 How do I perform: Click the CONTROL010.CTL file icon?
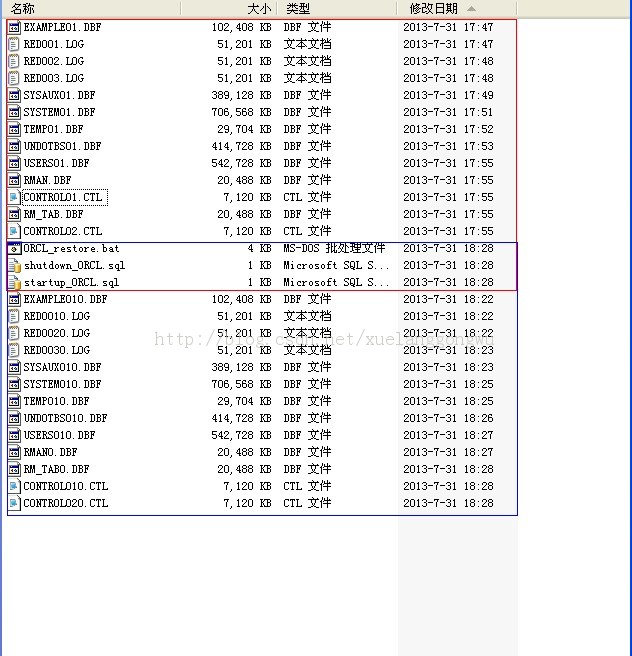14,487
